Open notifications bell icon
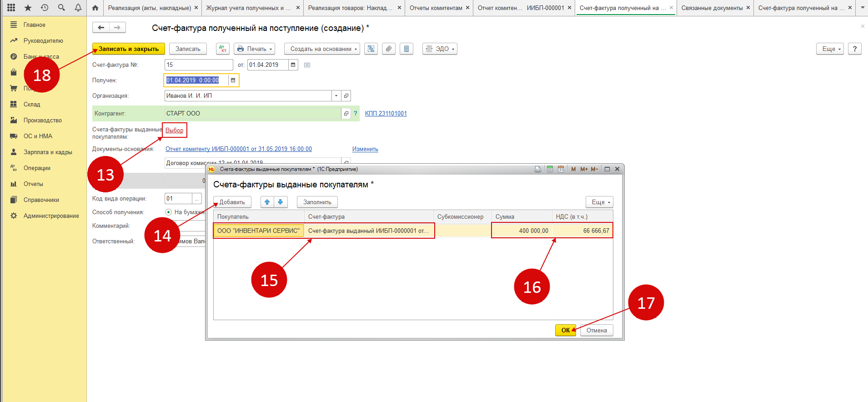 tap(78, 8)
